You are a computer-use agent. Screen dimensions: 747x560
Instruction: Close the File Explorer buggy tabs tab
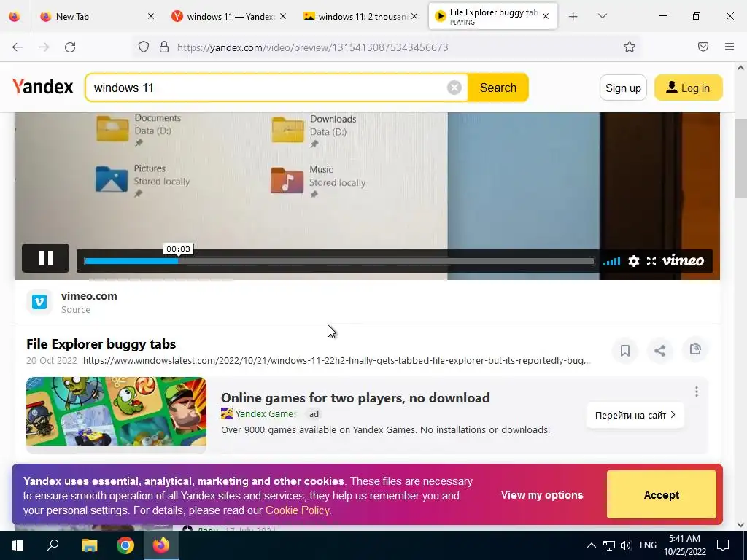tap(546, 16)
